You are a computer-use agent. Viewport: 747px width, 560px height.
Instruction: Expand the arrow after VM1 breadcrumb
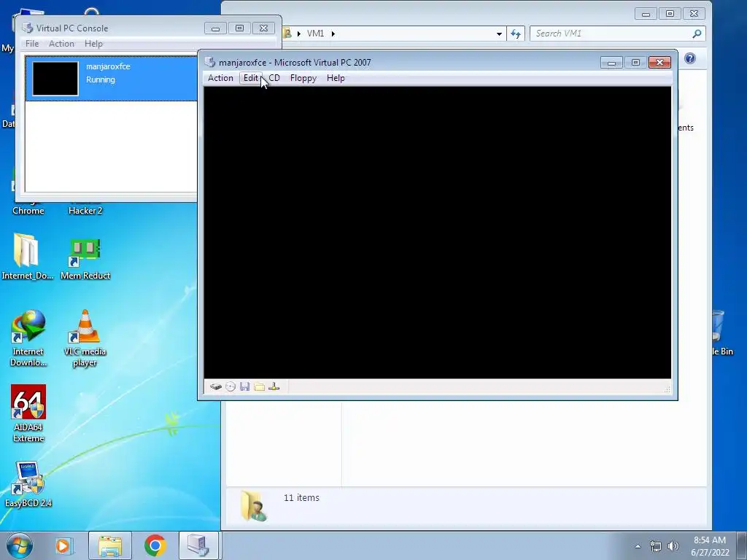pyautogui.click(x=333, y=34)
